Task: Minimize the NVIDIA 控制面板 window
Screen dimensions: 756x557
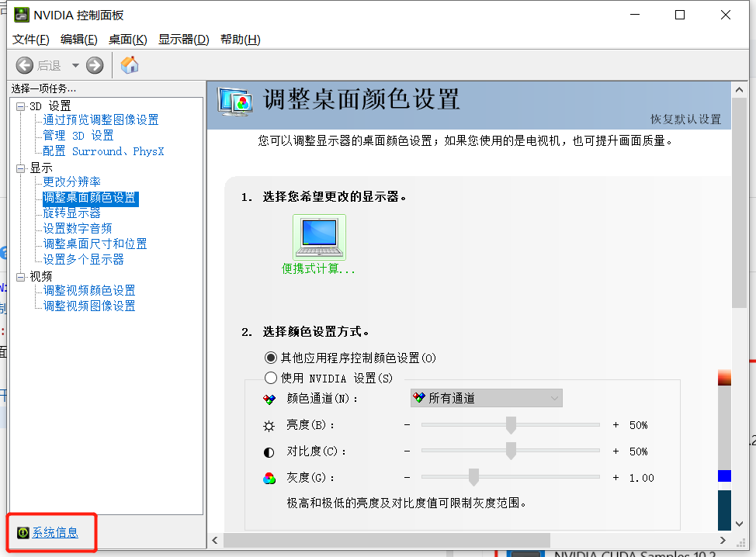Action: coord(635,15)
